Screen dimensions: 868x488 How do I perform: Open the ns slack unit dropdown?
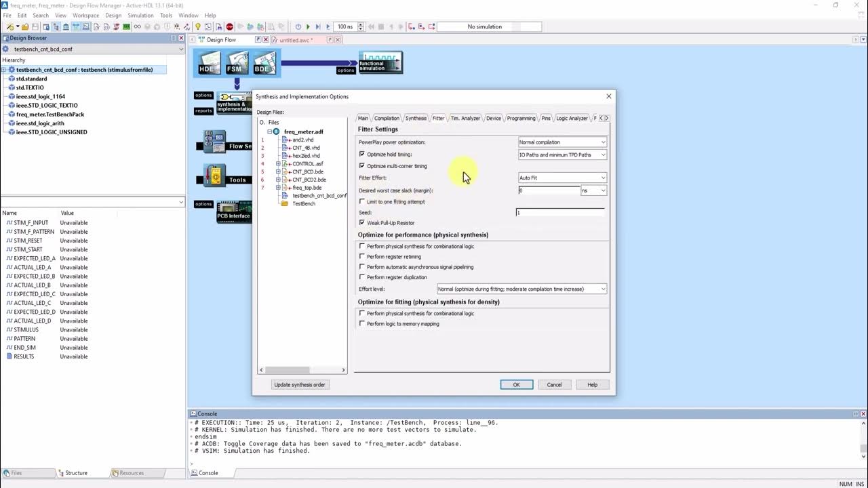coord(593,190)
